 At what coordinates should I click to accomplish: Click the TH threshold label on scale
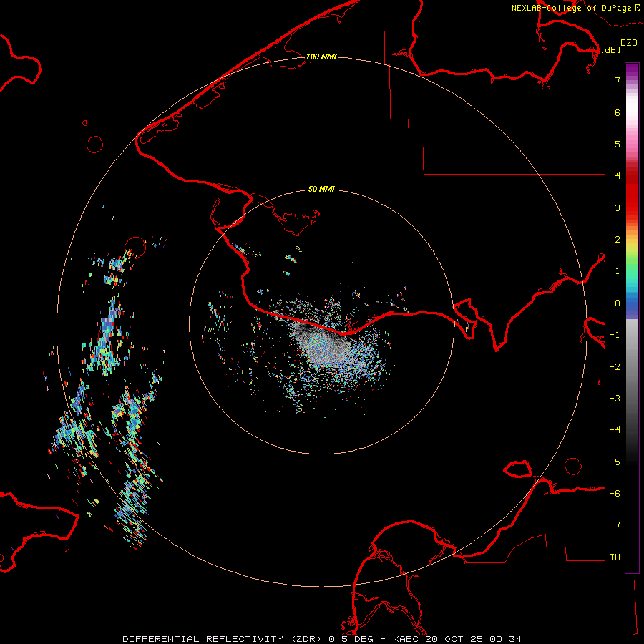tap(615, 557)
